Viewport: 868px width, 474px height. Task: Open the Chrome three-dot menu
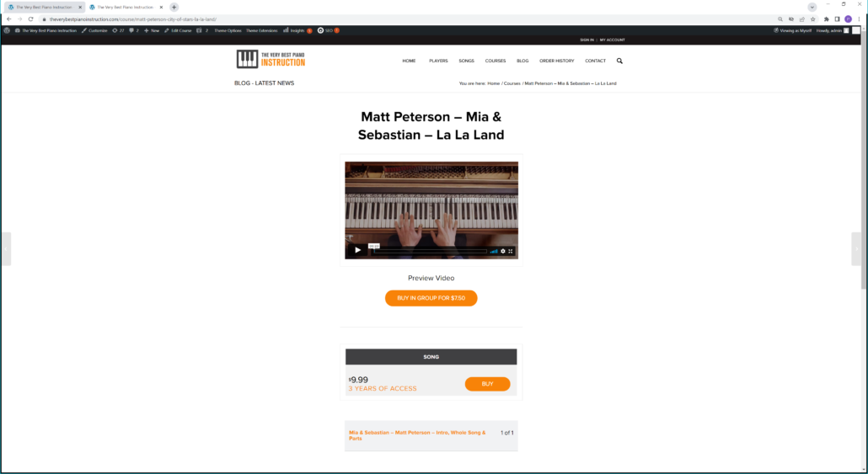859,19
